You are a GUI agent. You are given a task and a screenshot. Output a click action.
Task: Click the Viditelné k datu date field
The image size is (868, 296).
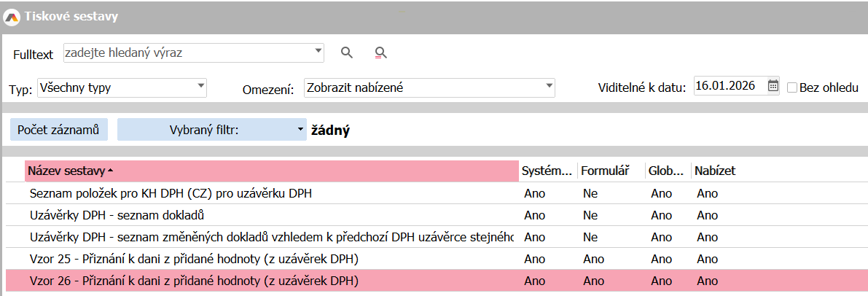(729, 87)
